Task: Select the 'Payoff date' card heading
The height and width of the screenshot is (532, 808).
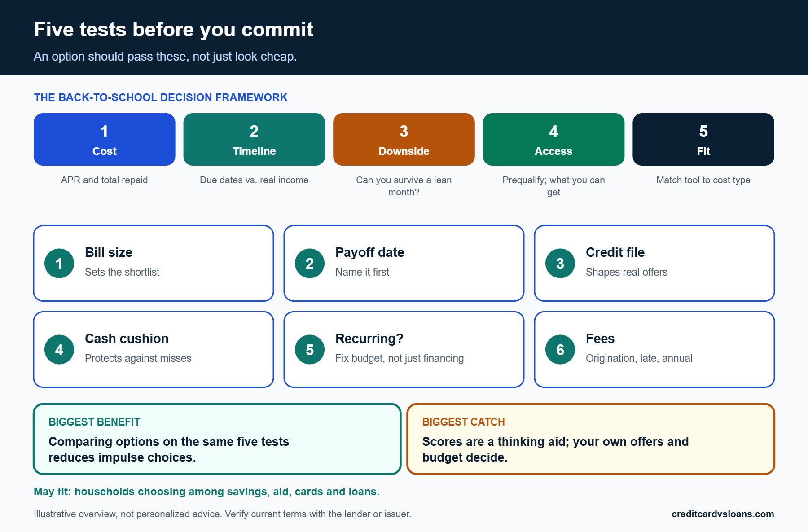Action: (370, 252)
